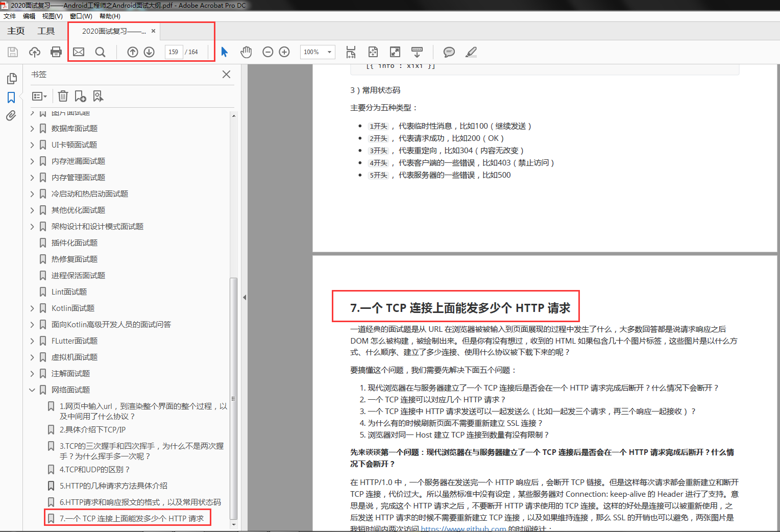Select the 2020面试复习 document tab
This screenshot has width=780, height=532.
pyautogui.click(x=114, y=31)
